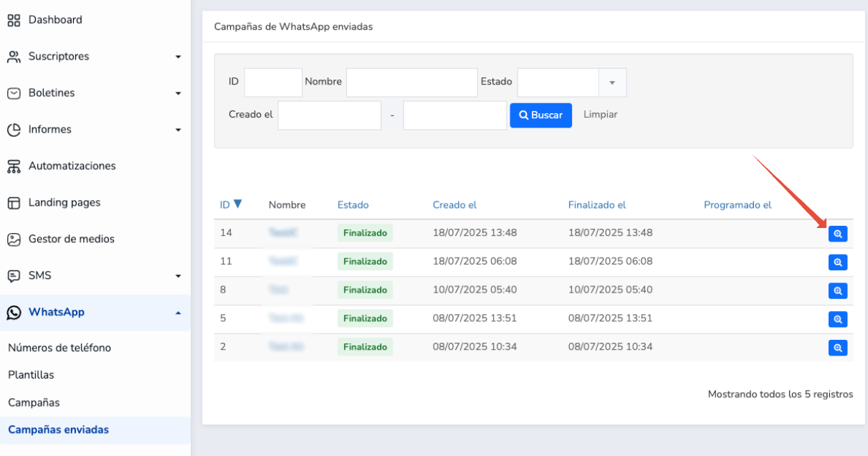Click Finalizado badge in row ID 2
Image resolution: width=868 pixels, height=456 pixels.
[x=366, y=347]
